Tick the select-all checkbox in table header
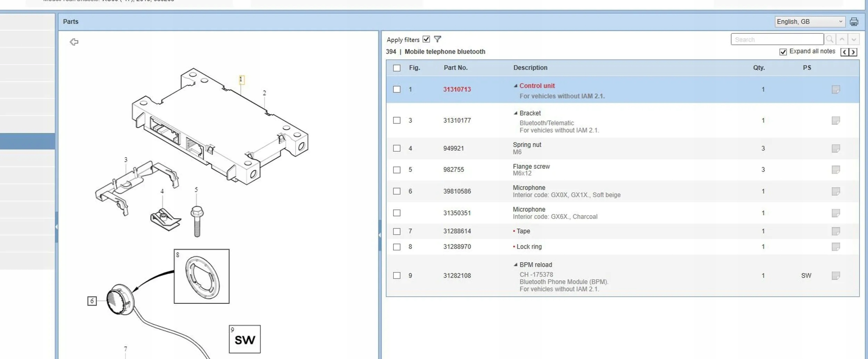 tap(397, 68)
